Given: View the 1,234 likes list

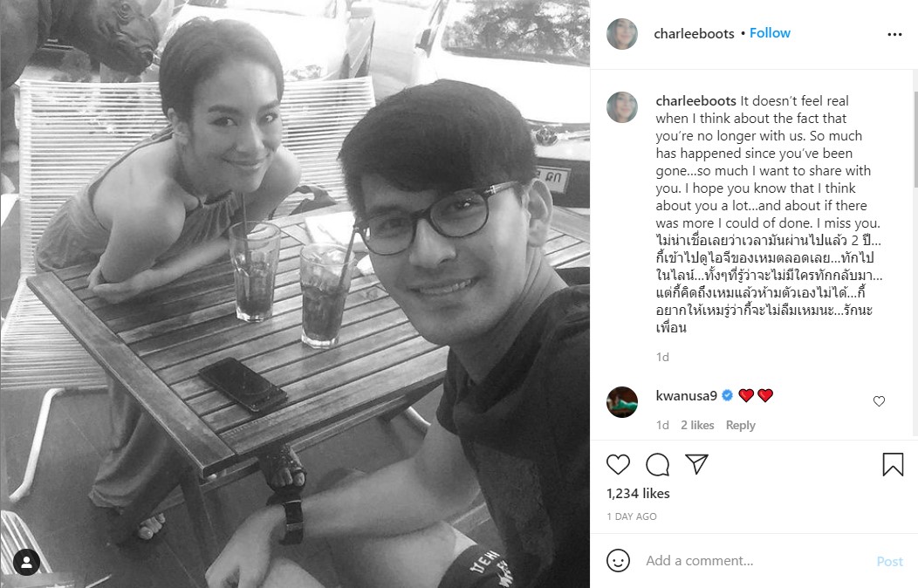Looking at the screenshot, I should click(x=638, y=493).
